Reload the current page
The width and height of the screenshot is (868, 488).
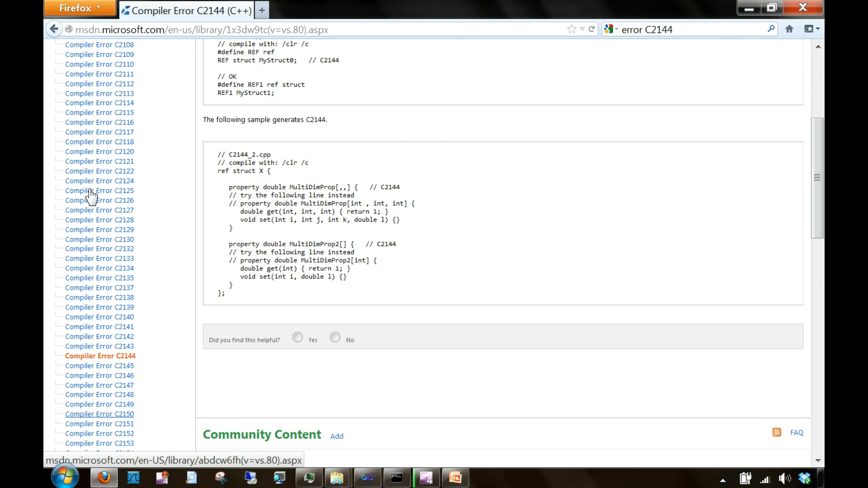(592, 28)
